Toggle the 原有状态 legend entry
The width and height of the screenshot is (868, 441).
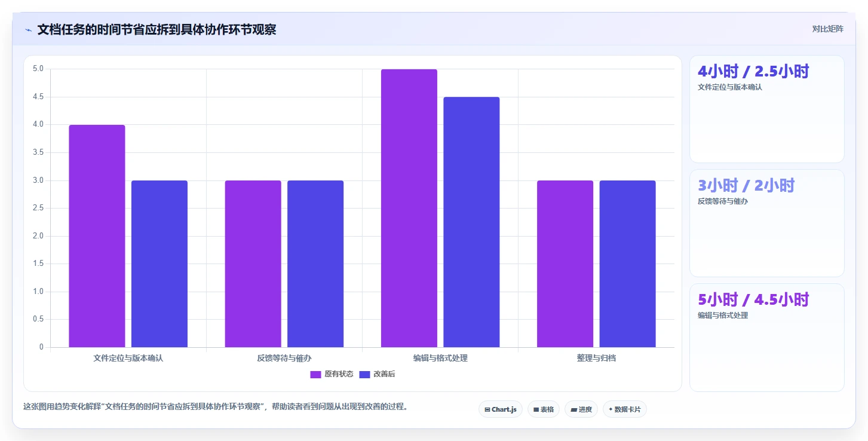[x=332, y=374]
